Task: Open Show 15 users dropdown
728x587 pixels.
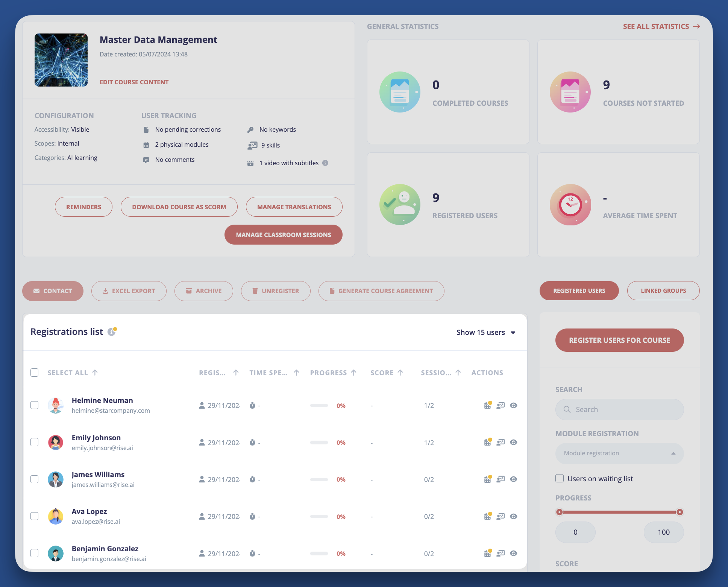Action: (x=486, y=332)
